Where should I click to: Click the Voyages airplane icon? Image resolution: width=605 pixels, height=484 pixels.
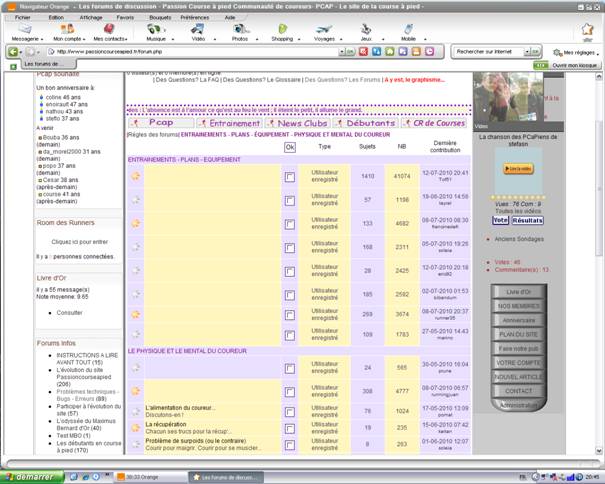point(323,29)
